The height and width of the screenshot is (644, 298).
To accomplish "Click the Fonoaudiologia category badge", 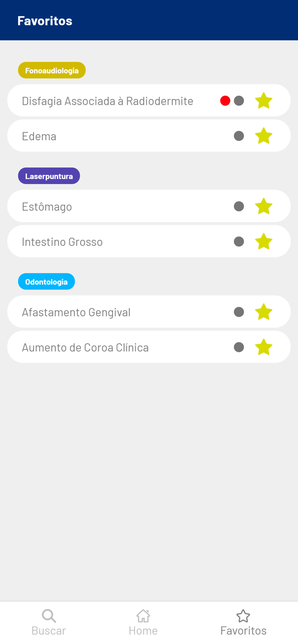I will (x=52, y=70).
